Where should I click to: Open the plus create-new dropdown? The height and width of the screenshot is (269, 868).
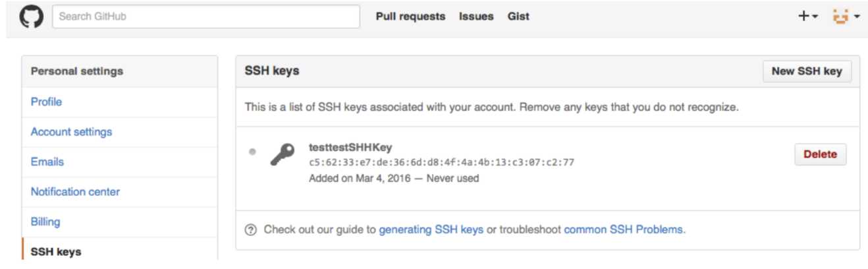pos(808,16)
